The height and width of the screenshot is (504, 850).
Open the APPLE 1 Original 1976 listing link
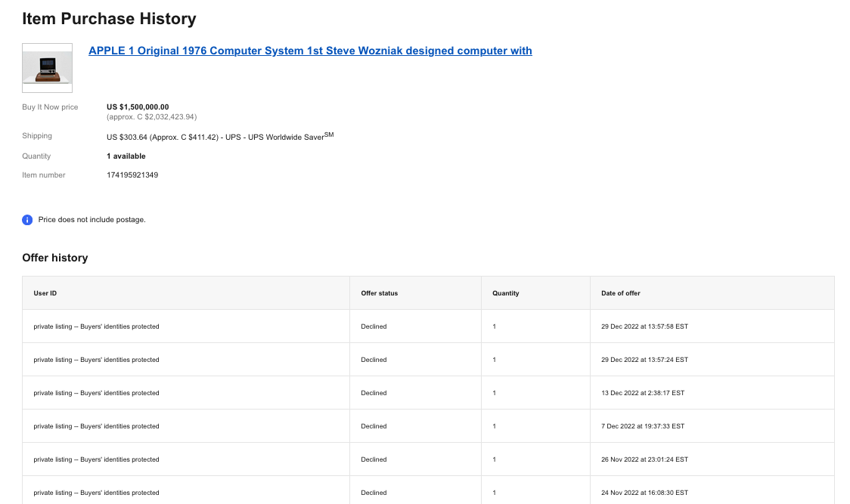point(310,51)
